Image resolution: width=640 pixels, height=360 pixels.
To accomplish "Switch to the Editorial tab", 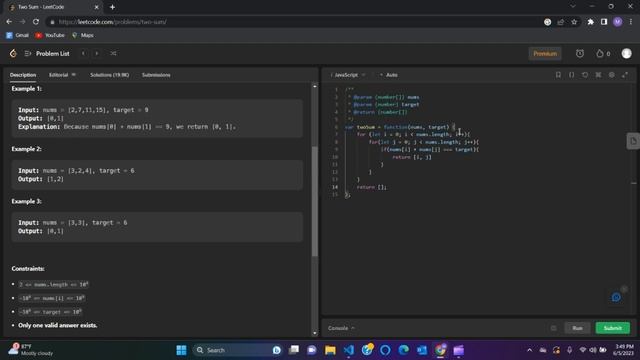I will (x=62, y=75).
